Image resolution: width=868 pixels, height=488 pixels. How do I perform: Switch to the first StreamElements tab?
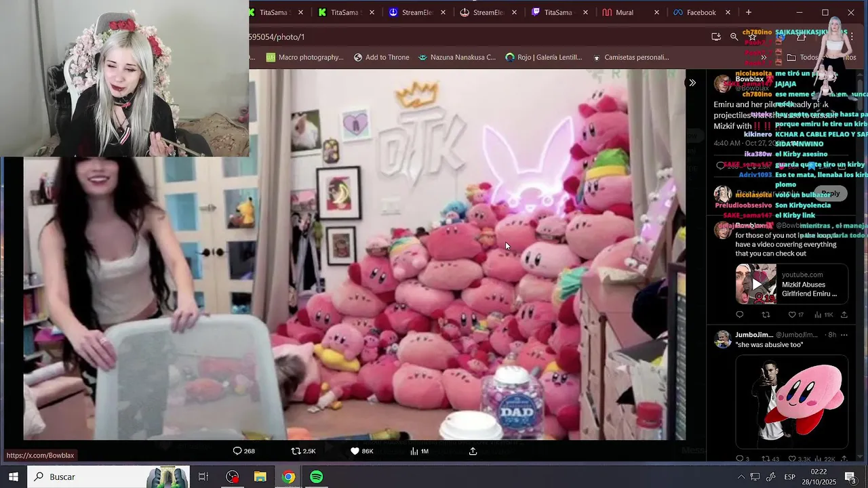tap(416, 12)
